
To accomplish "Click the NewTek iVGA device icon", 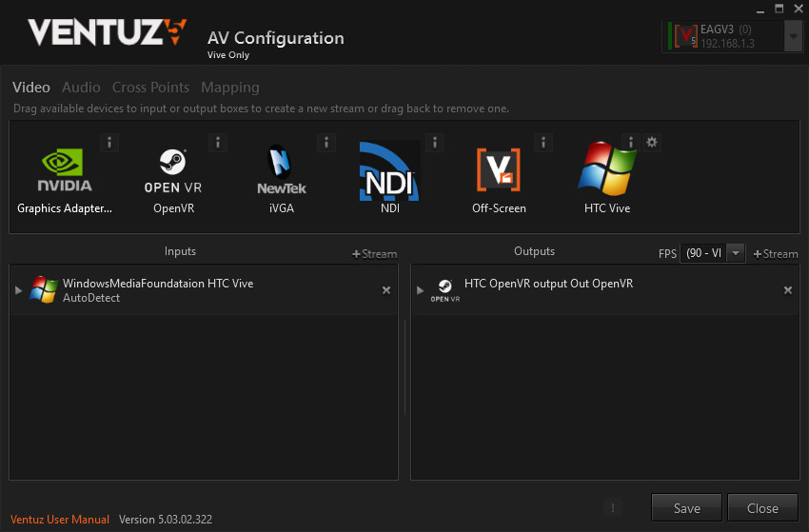I will tap(281, 171).
